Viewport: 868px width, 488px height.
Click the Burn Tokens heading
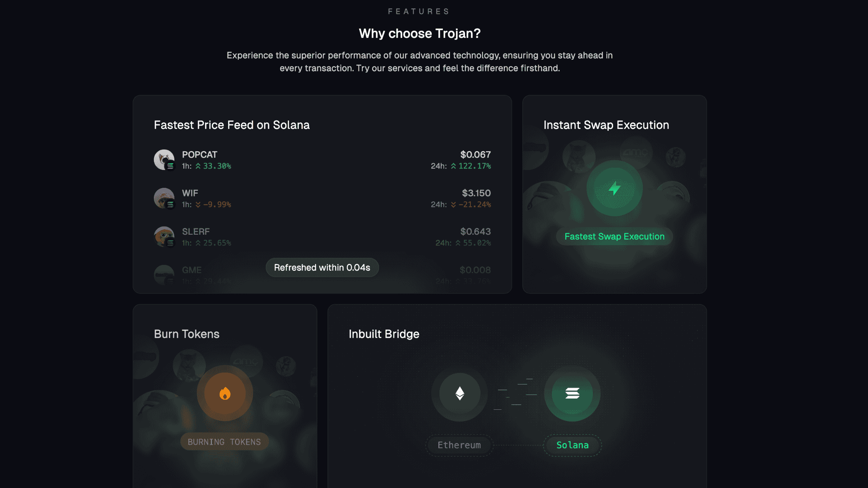coord(187,334)
